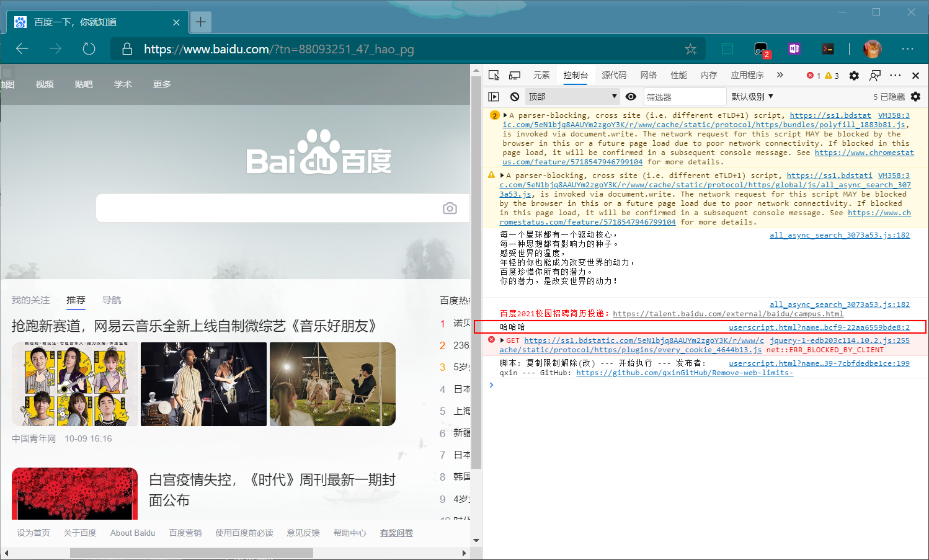Viewport: 929px width, 560px height.
Task: Switch to the 元素 tab
Action: click(x=541, y=75)
